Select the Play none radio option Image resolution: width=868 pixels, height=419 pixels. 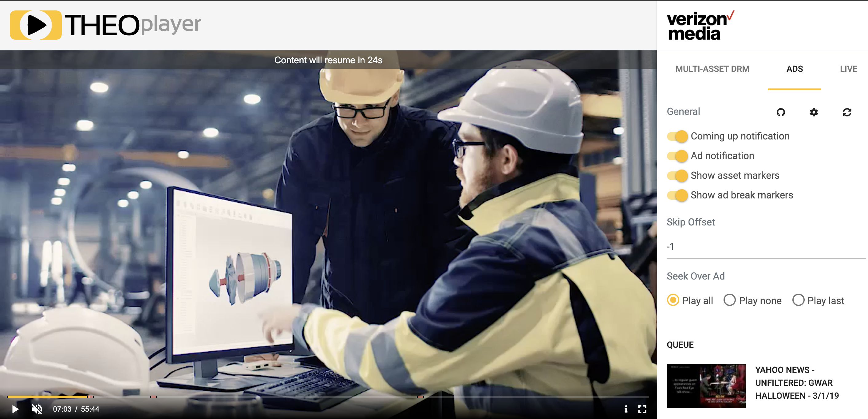(729, 300)
